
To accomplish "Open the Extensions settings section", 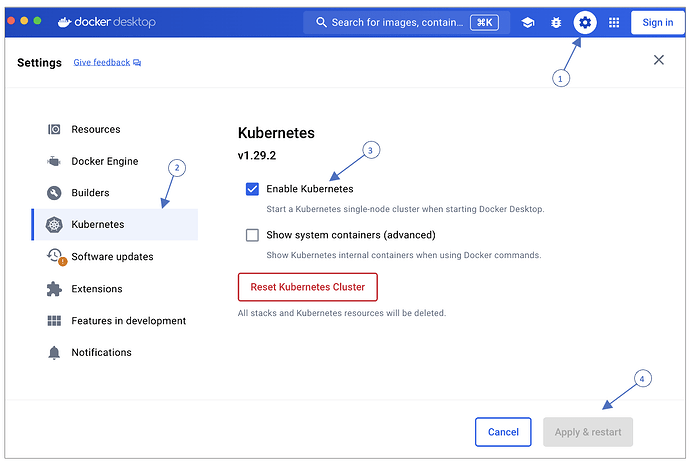I will click(116, 289).
